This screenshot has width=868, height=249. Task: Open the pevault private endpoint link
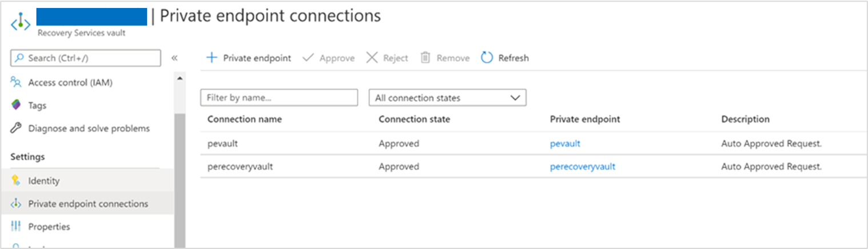[565, 144]
